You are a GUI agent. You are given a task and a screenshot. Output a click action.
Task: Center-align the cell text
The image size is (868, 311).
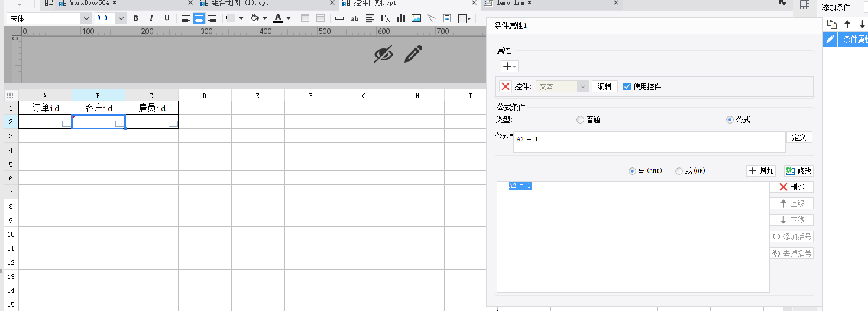point(199,18)
